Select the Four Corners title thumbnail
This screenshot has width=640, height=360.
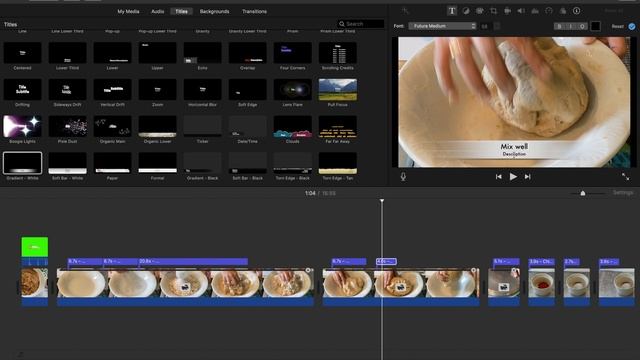pos(293,53)
